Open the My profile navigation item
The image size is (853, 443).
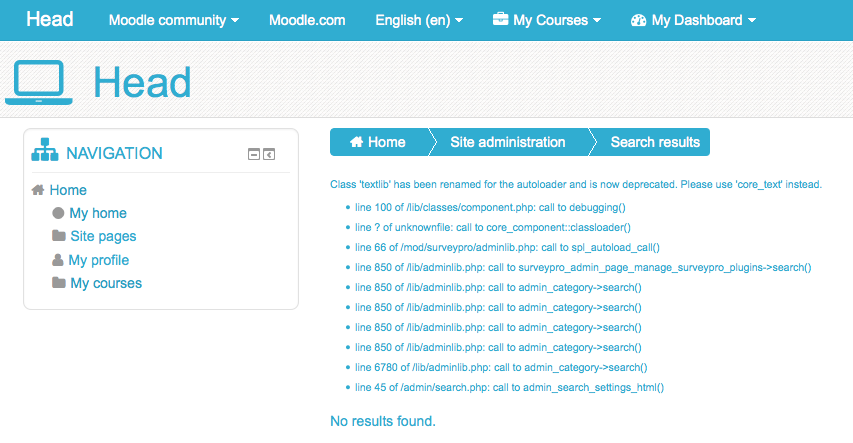coord(98,260)
